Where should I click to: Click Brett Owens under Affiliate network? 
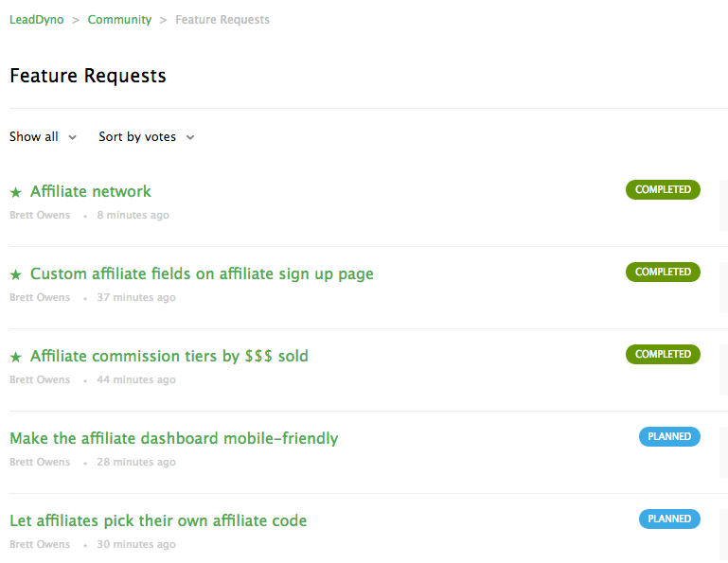(40, 215)
